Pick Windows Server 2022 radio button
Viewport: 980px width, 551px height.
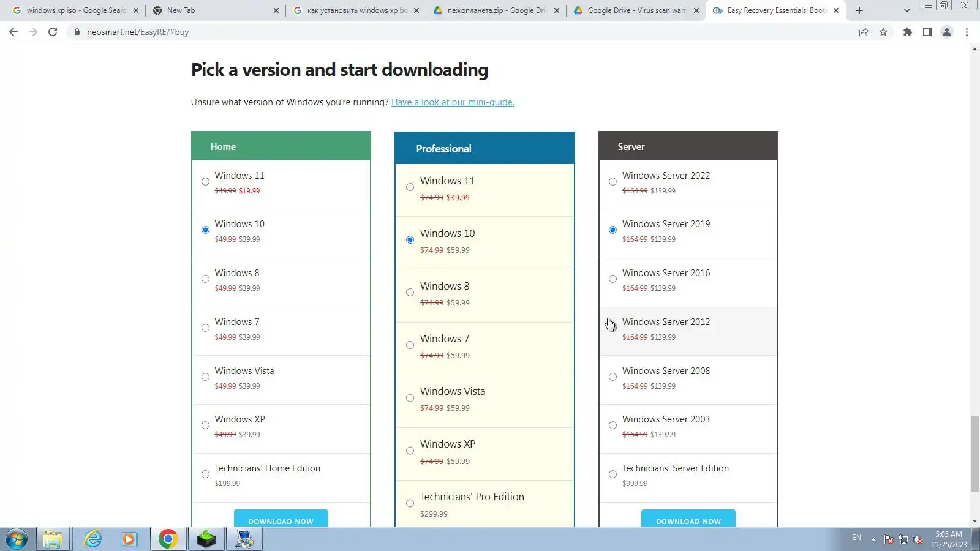pos(612,182)
